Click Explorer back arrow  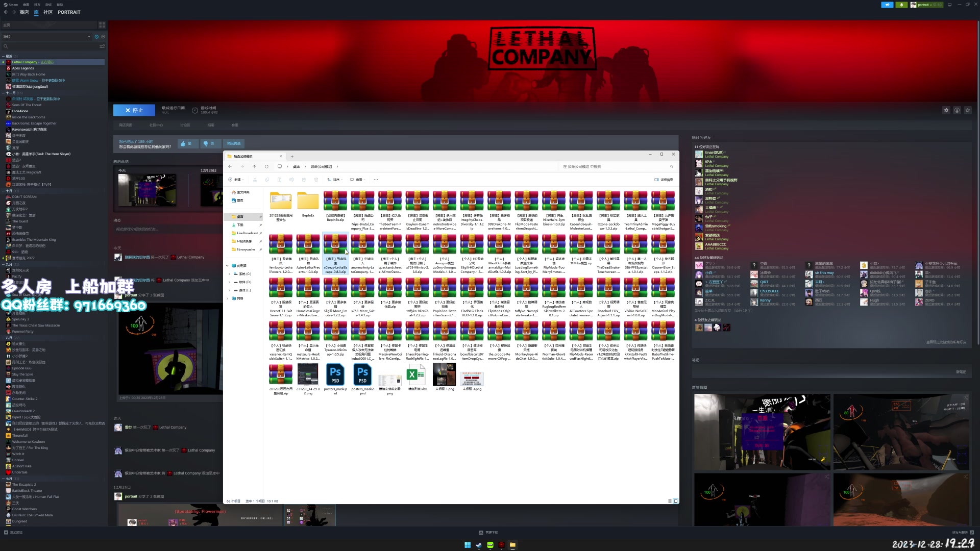[230, 166]
